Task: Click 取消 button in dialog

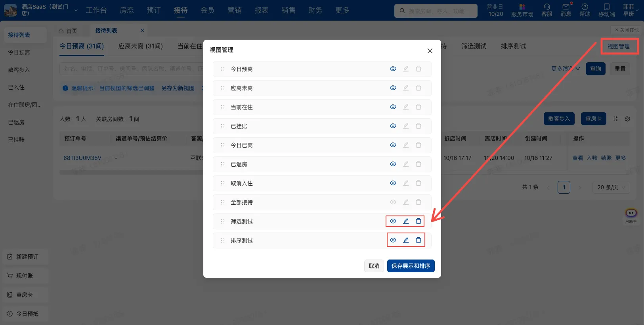Action: [374, 266]
